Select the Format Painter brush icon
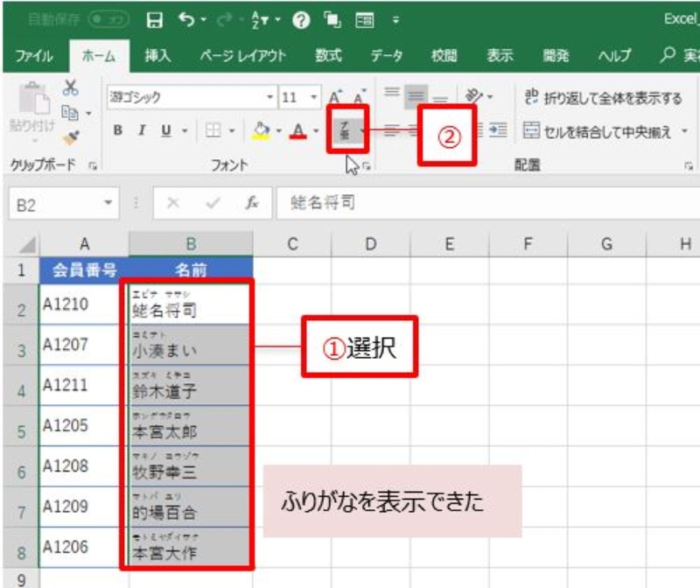Screen dimensions: 700x588 71,136
